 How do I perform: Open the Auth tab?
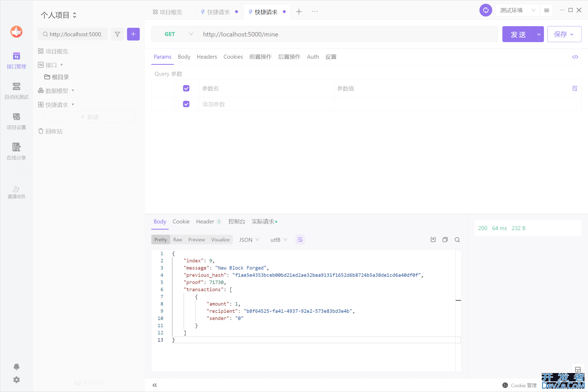(313, 57)
